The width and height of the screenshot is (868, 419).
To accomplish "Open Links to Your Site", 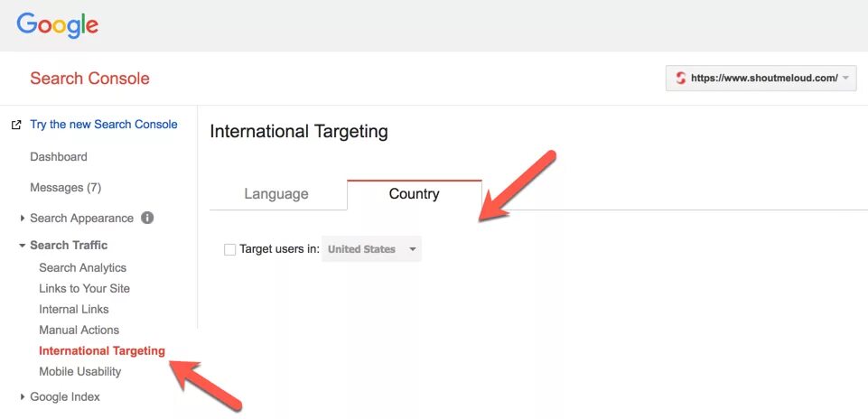I will [84, 288].
